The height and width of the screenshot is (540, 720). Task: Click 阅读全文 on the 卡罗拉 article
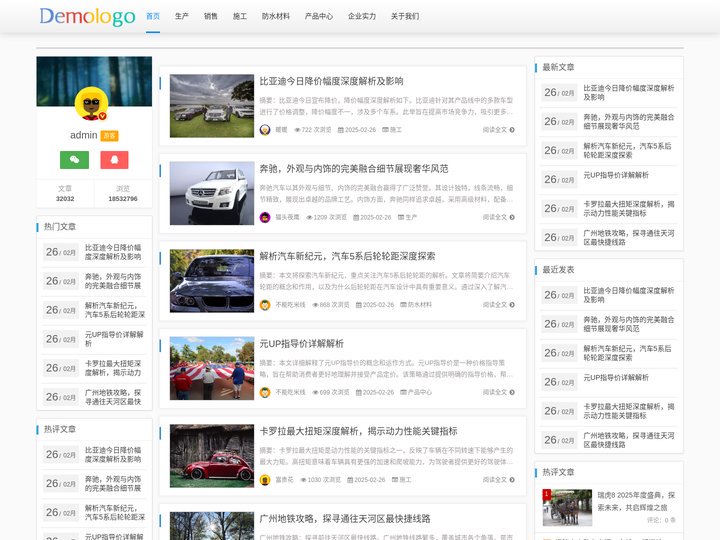(x=499, y=480)
